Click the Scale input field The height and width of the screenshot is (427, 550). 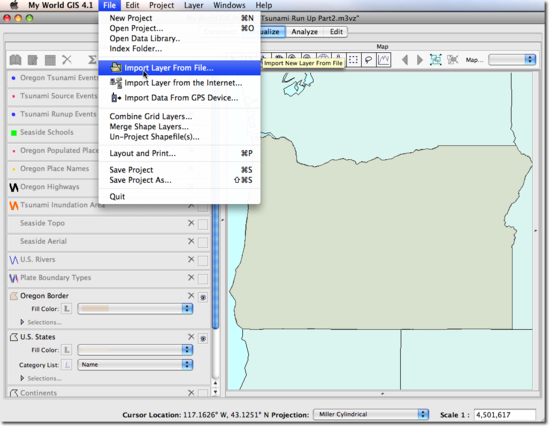pyautogui.click(x=504, y=415)
